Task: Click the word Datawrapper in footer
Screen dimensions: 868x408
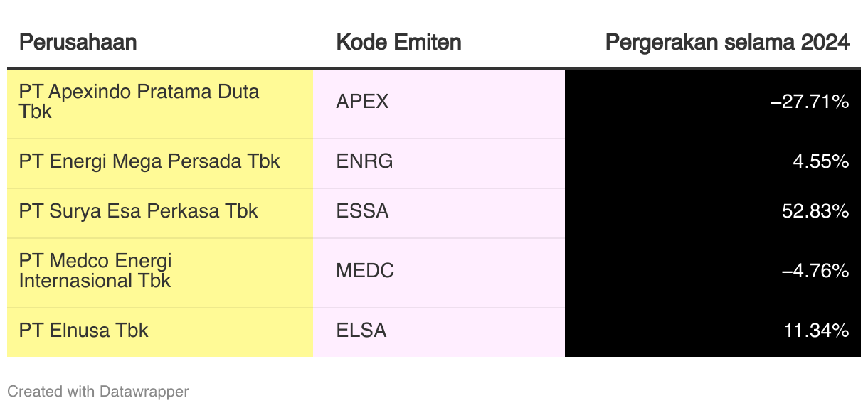Action: [144, 392]
